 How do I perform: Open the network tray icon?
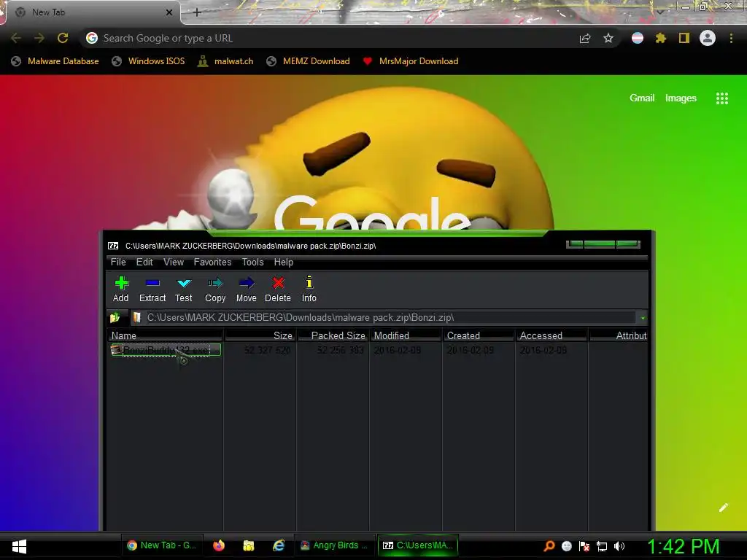click(602, 547)
